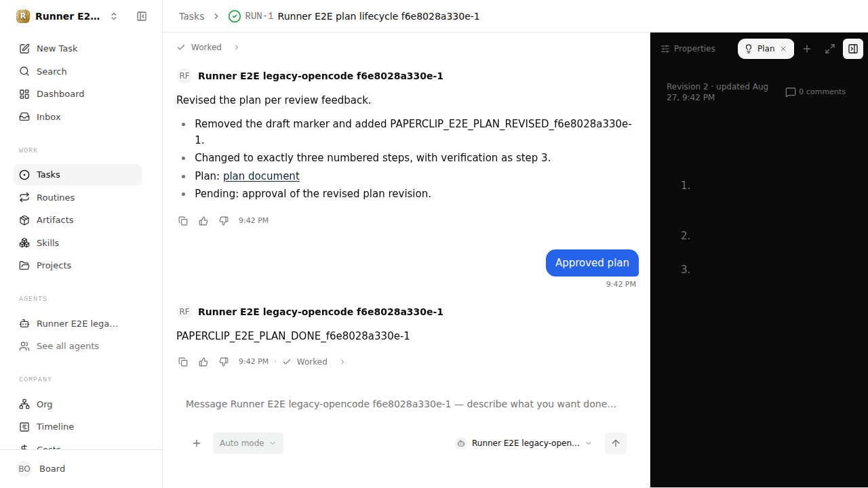Thumbs down the revised plan message
Viewport: 868px width, 488px height.
224,221
